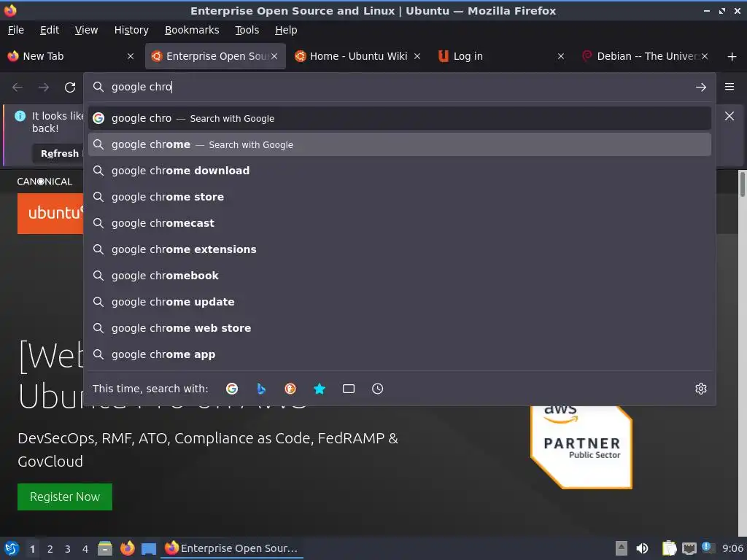Click the Register Now button
The width and height of the screenshot is (747, 560).
click(65, 497)
